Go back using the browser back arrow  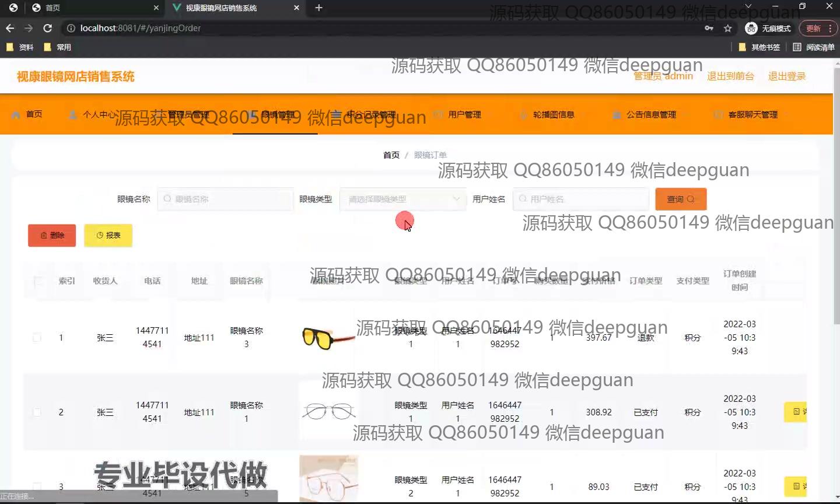[x=10, y=28]
